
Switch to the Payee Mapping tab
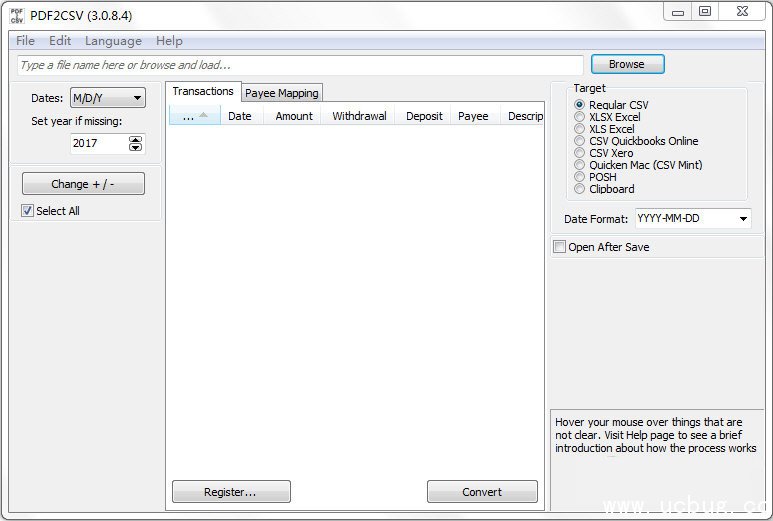(x=282, y=93)
